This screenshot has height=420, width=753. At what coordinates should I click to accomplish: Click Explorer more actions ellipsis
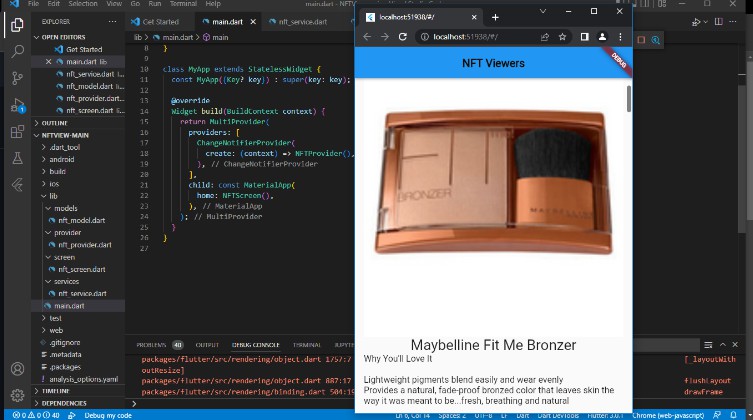click(x=112, y=22)
